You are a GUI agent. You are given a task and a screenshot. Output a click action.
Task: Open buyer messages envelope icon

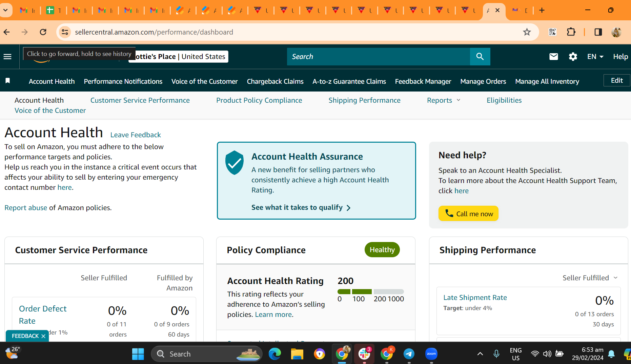pyautogui.click(x=553, y=57)
